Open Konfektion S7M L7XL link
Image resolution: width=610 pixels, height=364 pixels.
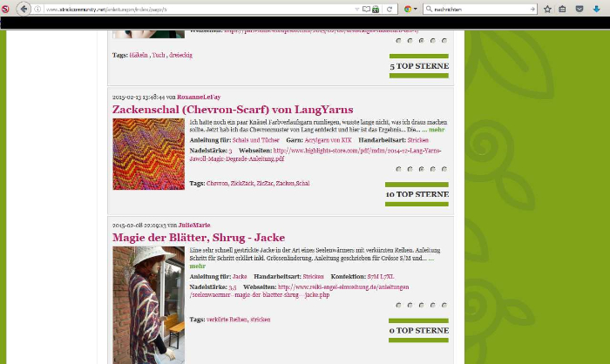[381, 277]
